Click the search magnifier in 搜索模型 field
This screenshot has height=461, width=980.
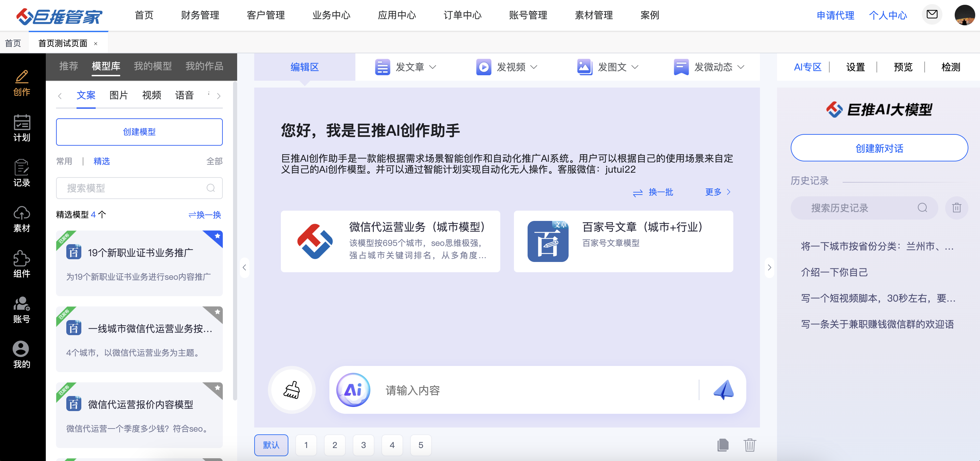coord(211,188)
